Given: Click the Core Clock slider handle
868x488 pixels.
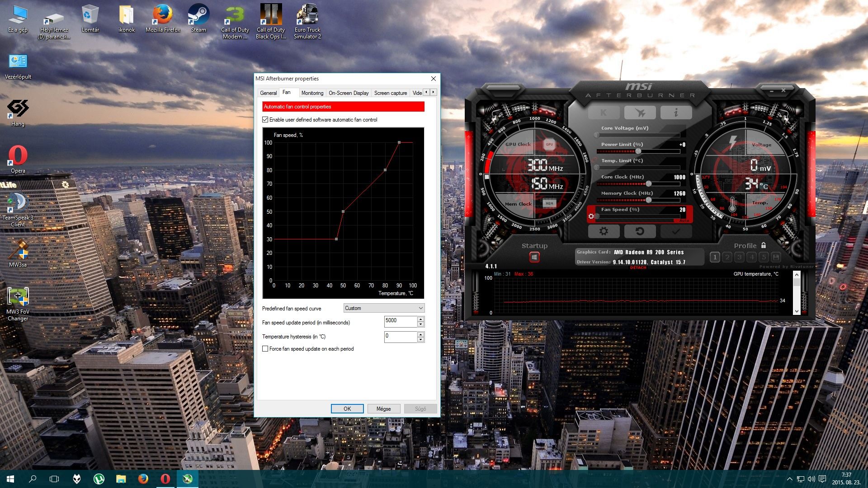Looking at the screenshot, I should tap(648, 184).
